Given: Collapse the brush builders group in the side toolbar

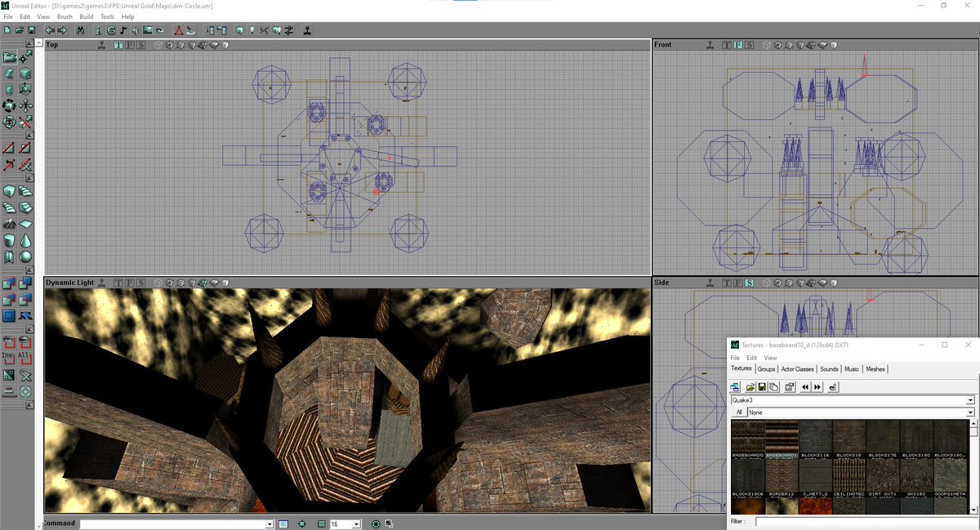Looking at the screenshot, I should [29, 178].
